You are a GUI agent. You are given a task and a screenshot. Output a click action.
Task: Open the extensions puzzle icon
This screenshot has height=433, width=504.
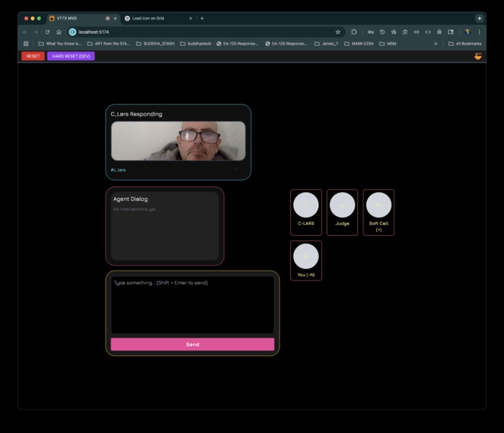pyautogui.click(x=354, y=32)
